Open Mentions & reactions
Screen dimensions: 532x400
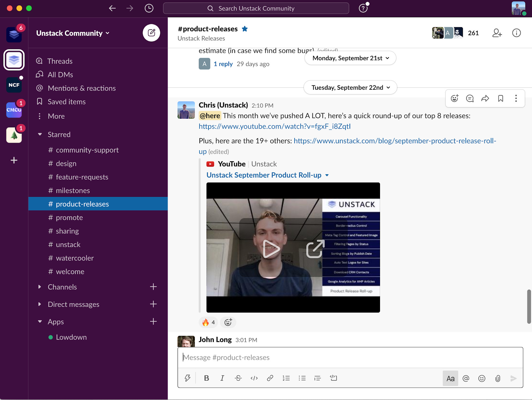pos(81,88)
